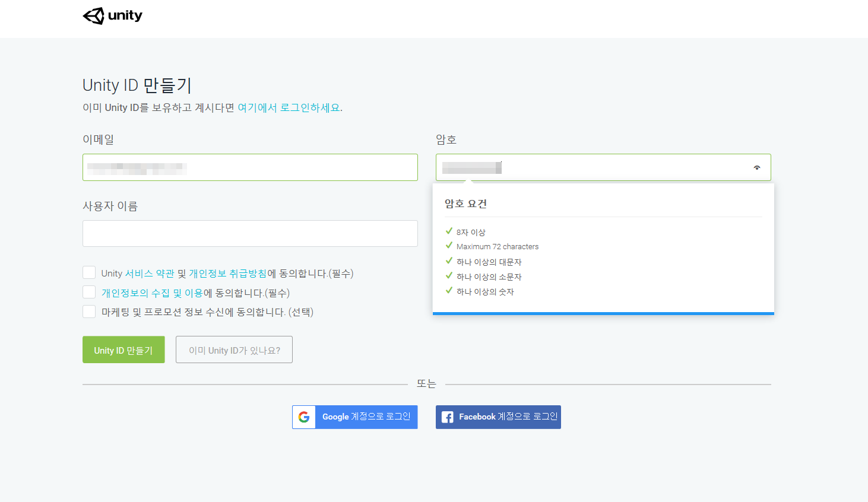Click the Google G logo icon
868x502 pixels.
click(304, 417)
